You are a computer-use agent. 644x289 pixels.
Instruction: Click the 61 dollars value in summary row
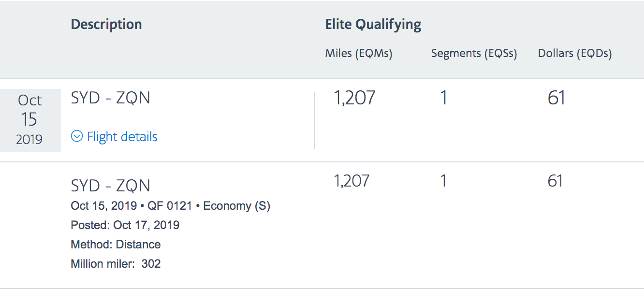[556, 98]
